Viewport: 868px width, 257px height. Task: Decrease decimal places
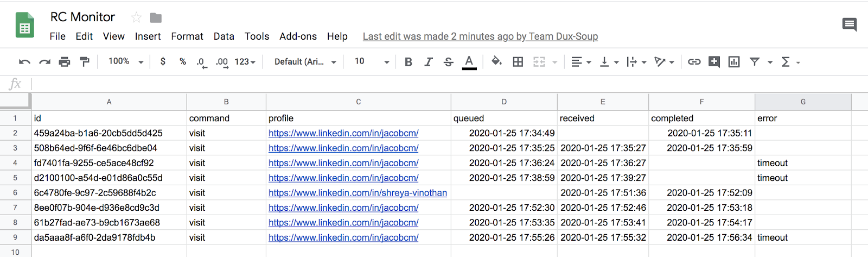tap(201, 62)
